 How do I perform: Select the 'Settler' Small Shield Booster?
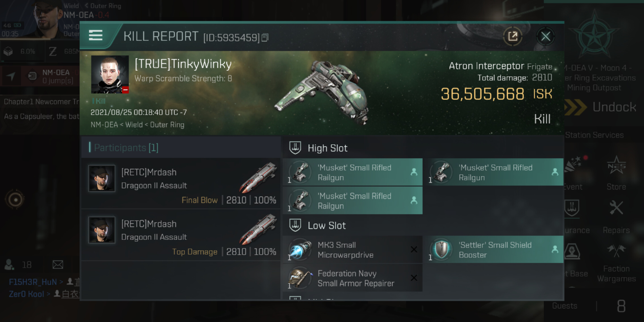pos(495,250)
